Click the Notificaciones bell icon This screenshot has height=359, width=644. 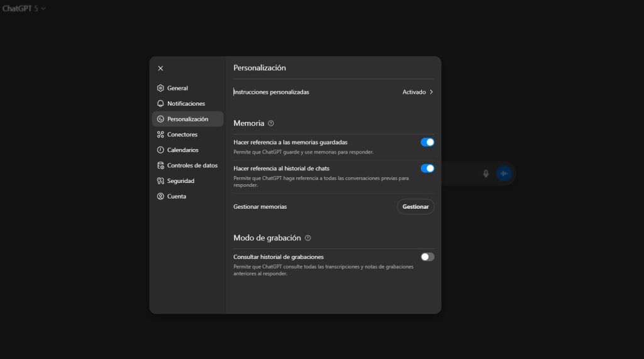click(160, 104)
